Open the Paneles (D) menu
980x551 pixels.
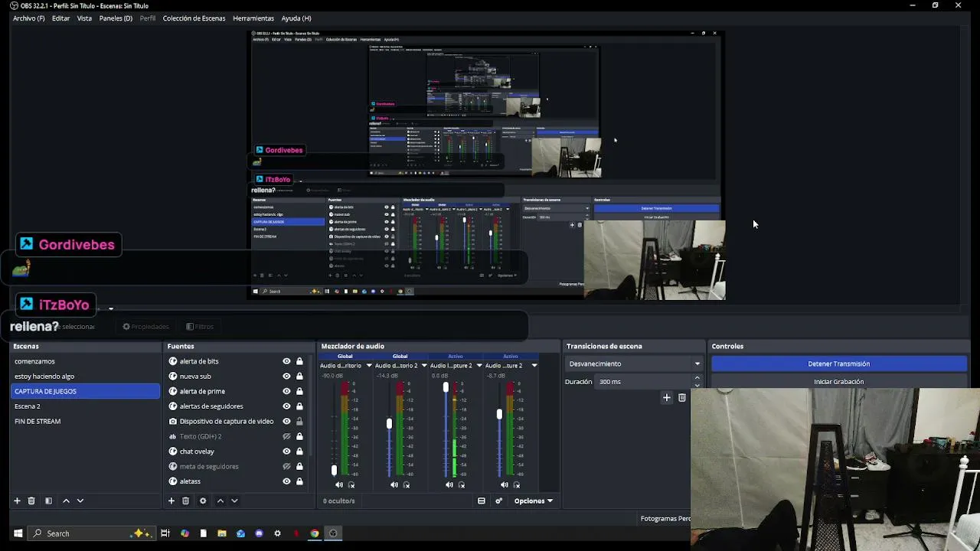[116, 18]
